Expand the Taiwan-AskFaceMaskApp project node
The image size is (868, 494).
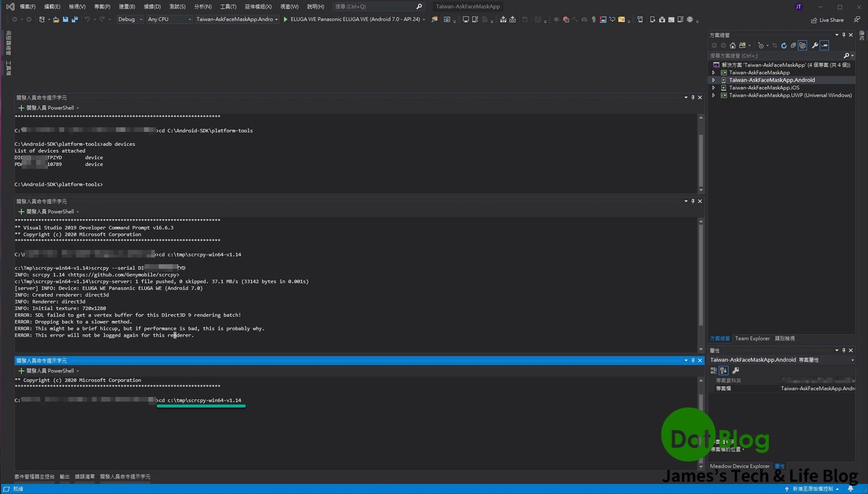[x=713, y=72]
